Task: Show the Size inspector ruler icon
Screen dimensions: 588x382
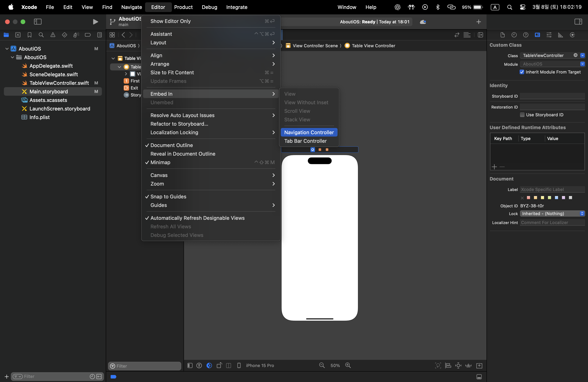Action: [561, 35]
